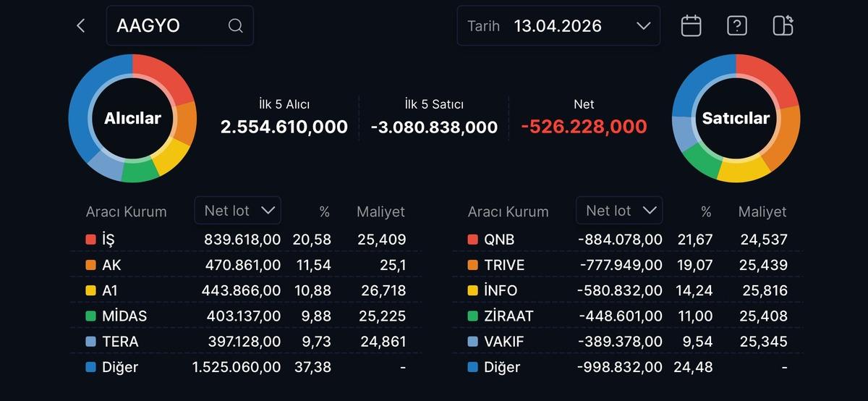This screenshot has height=401, width=868.
Task: Click the Satıcılar donut chart
Action: [736, 118]
